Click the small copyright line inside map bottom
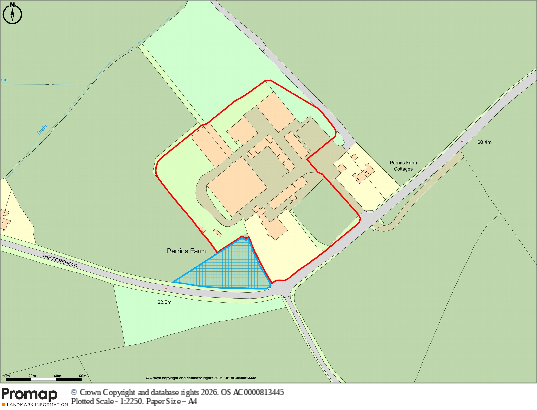 click(201, 378)
